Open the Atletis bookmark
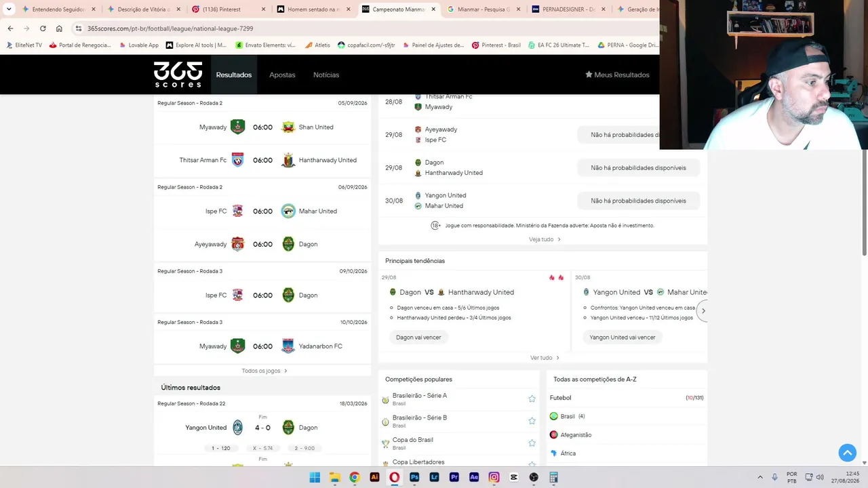 (317, 45)
